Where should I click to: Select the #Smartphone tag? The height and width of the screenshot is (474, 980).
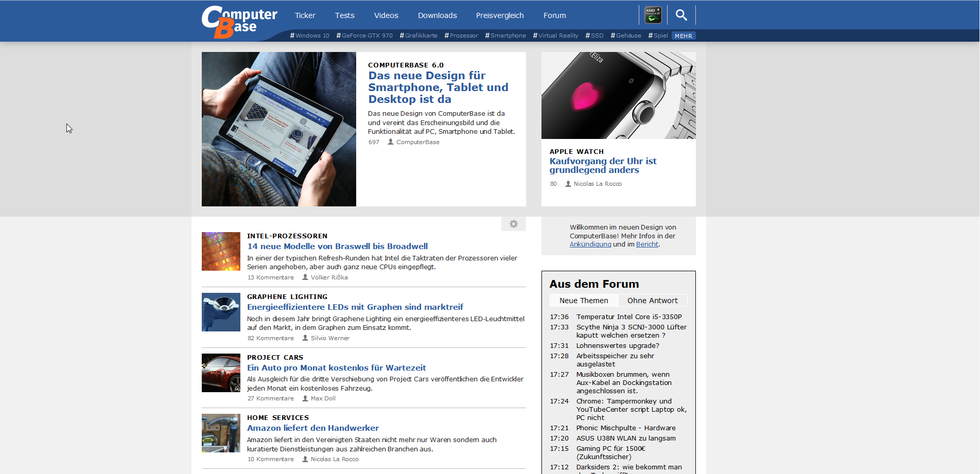pos(505,36)
